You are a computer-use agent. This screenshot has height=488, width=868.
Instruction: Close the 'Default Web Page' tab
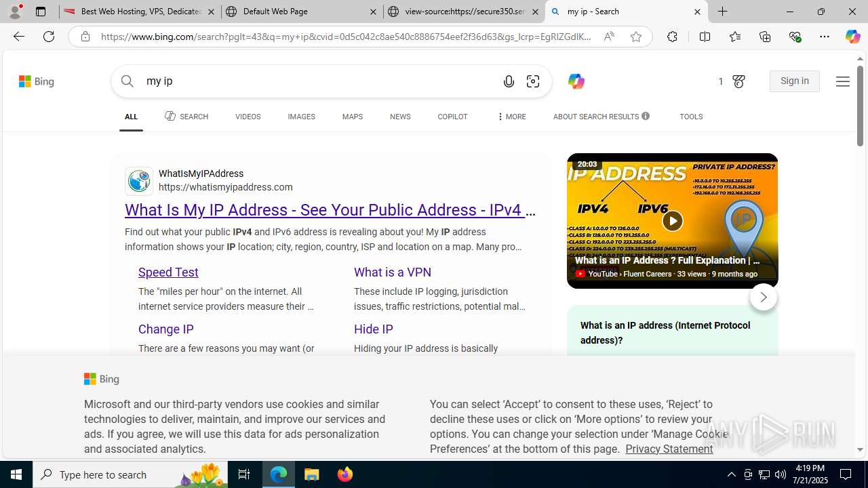(374, 12)
